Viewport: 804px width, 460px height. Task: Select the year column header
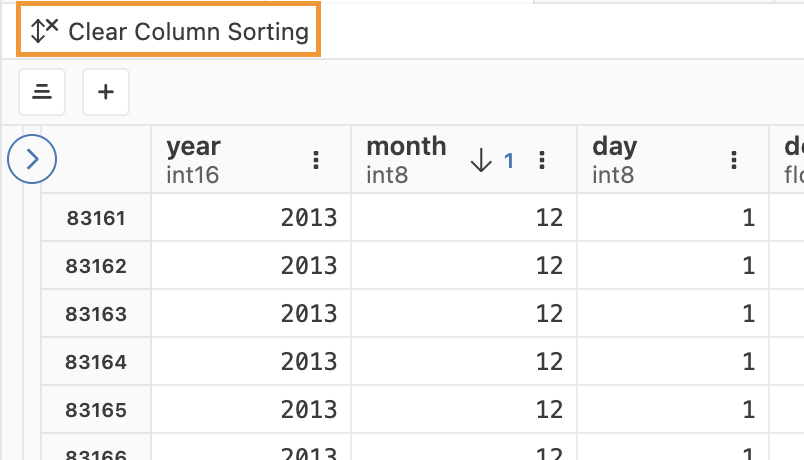(194, 147)
